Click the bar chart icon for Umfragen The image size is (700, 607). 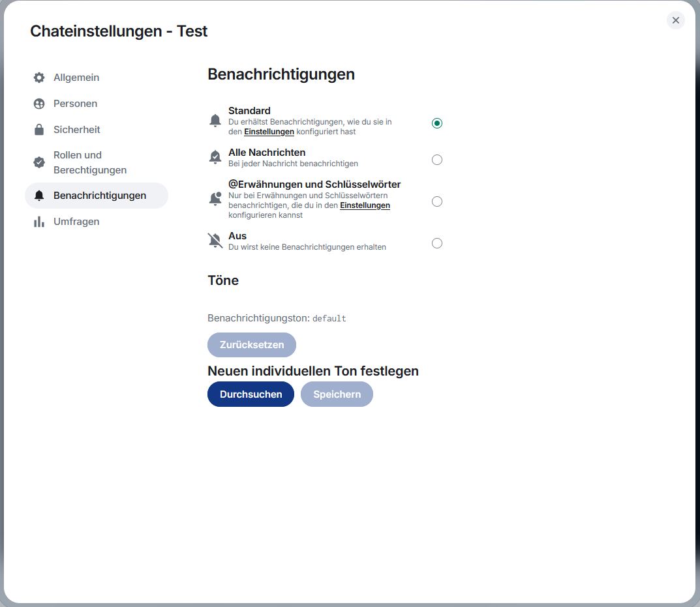[39, 222]
